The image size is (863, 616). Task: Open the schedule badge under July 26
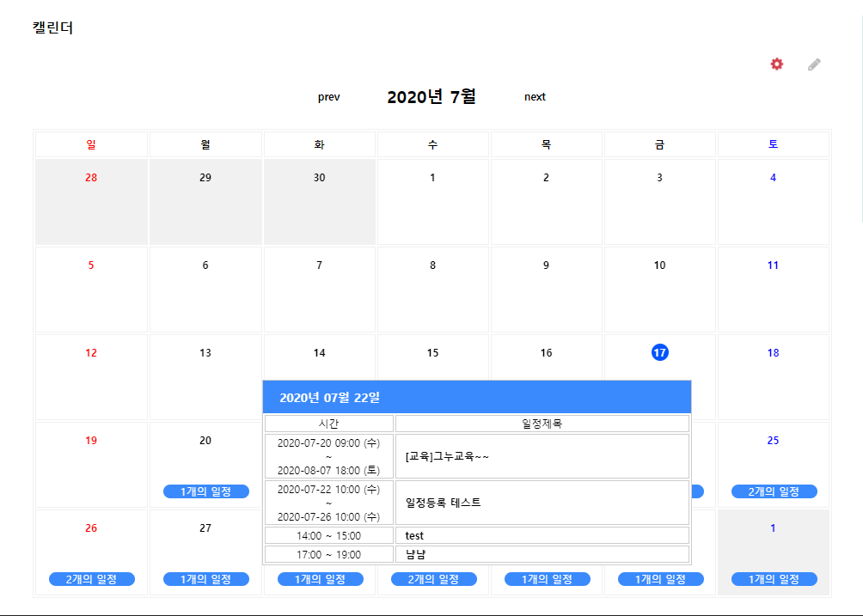click(x=92, y=579)
